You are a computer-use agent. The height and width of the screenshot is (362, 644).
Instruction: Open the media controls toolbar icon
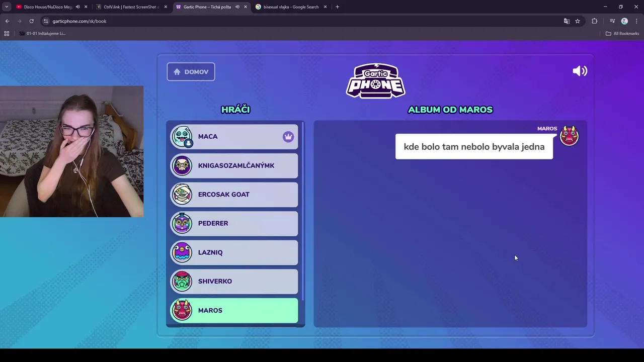pos(612,21)
